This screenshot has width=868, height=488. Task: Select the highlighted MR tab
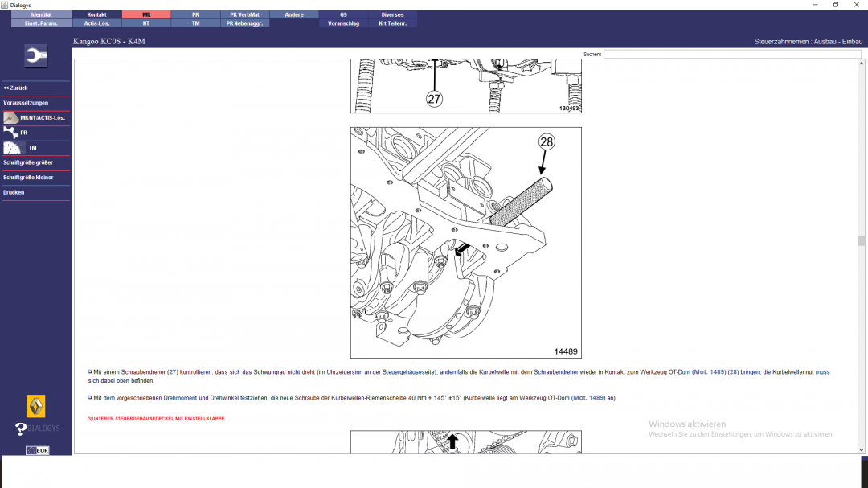tap(146, 15)
